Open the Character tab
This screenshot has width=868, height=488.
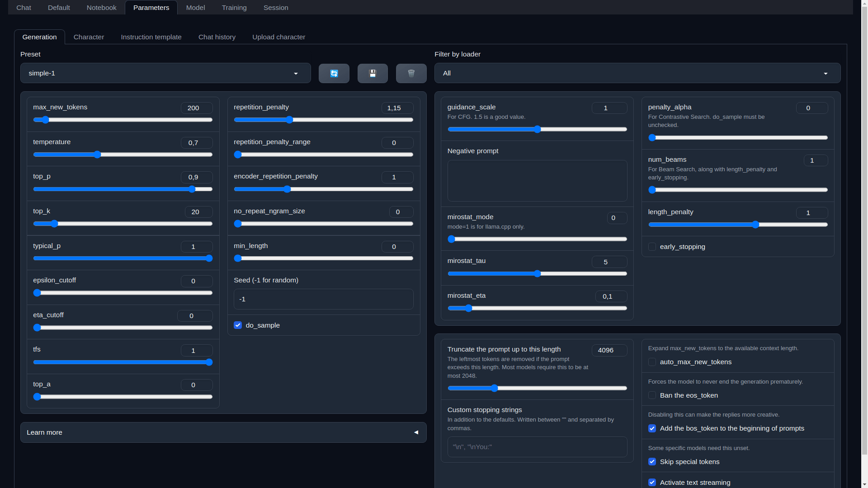(x=88, y=37)
